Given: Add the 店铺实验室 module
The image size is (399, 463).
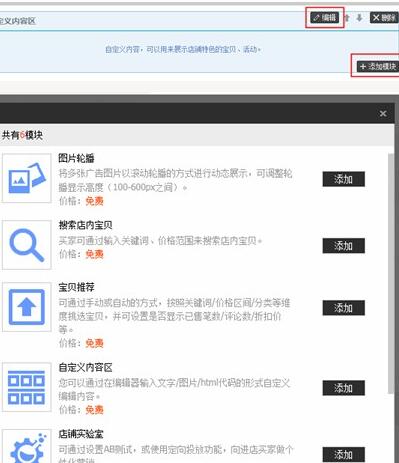Looking at the screenshot, I should click(343, 455).
